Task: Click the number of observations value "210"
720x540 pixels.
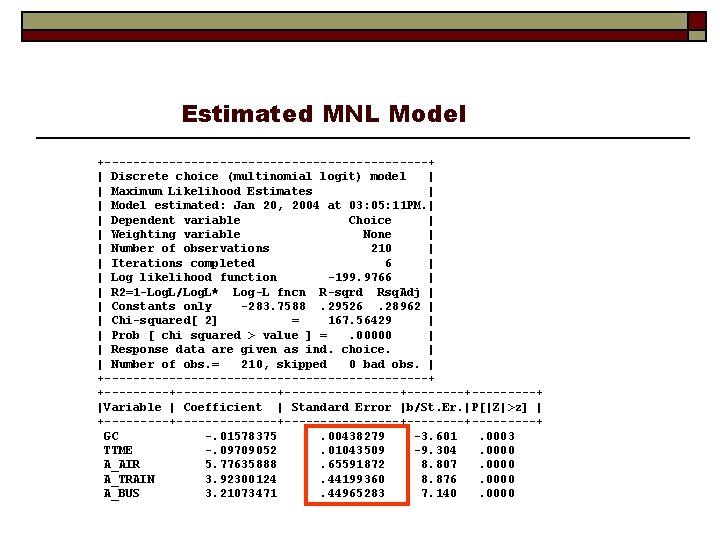Action: click(x=381, y=248)
